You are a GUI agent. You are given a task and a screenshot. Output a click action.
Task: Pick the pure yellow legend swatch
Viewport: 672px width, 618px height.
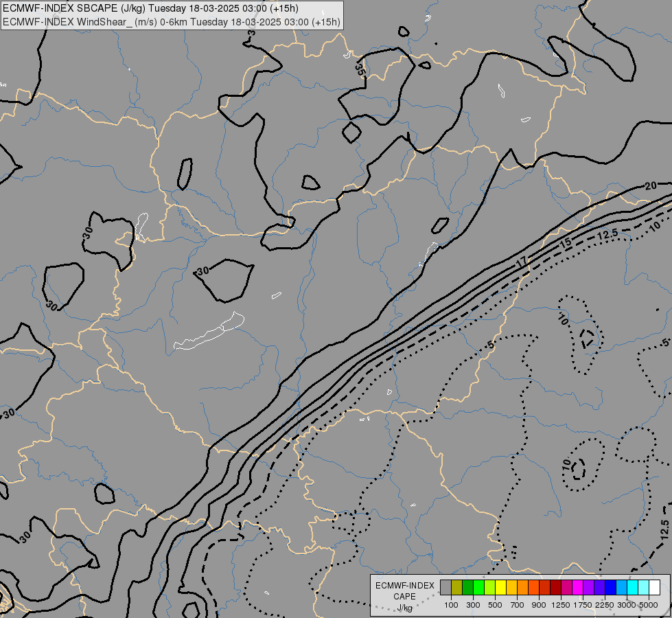(500, 587)
